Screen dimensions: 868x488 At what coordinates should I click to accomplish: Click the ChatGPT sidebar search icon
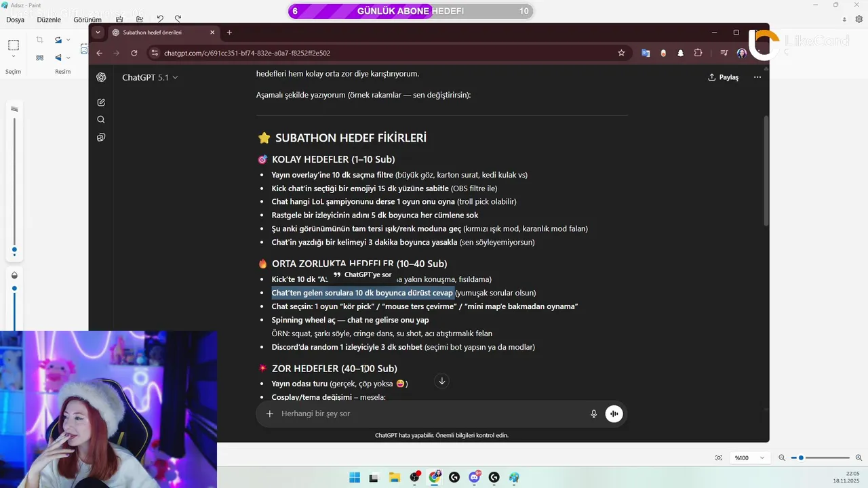101,119
